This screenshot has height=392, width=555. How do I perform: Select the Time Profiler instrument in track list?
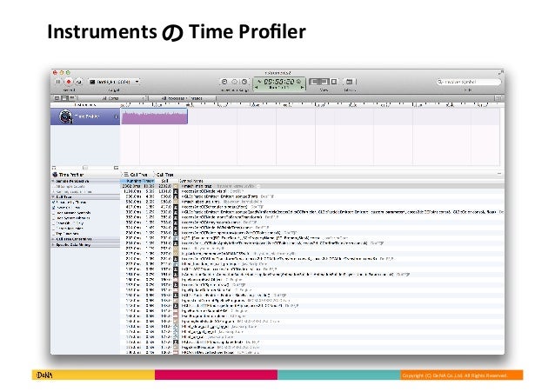pos(85,116)
